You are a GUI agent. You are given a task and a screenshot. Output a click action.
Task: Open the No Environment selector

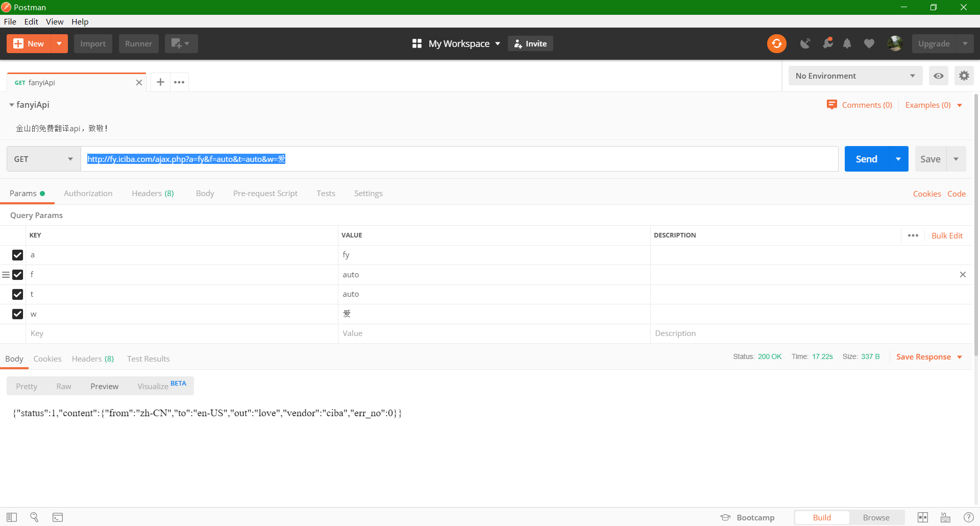[x=855, y=76]
